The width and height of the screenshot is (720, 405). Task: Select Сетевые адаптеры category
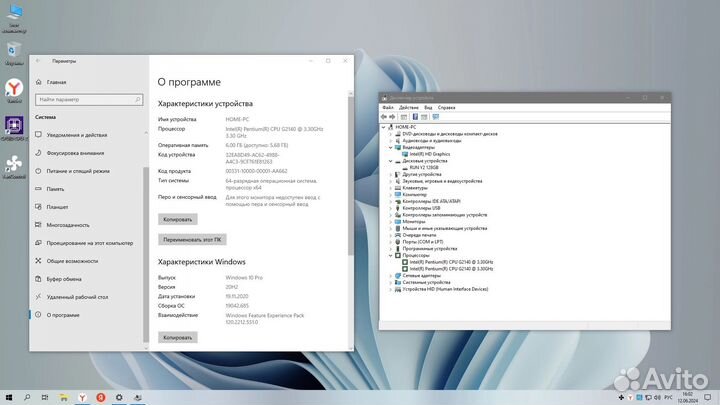point(421,276)
